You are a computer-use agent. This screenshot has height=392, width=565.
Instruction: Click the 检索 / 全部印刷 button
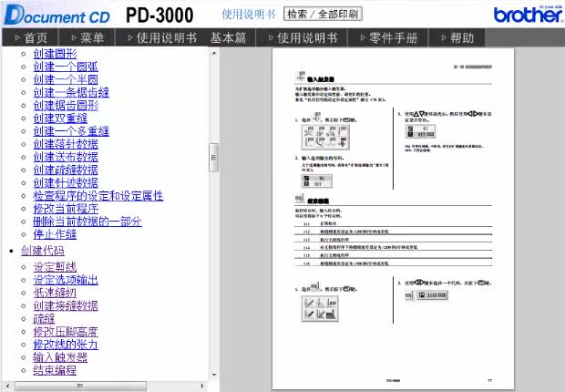point(323,14)
